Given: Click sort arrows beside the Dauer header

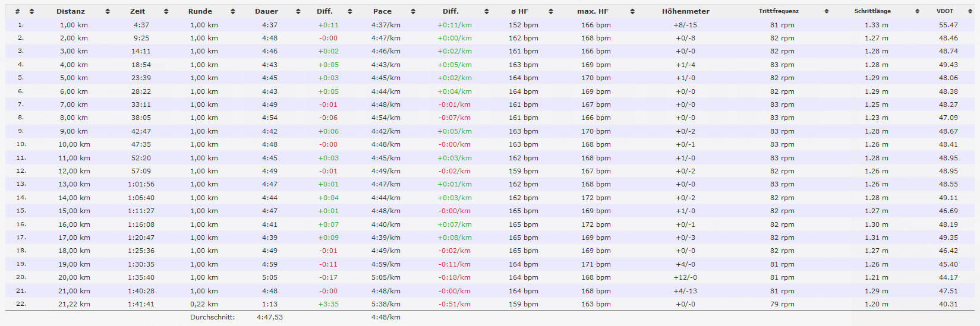Looking at the screenshot, I should coord(298,11).
